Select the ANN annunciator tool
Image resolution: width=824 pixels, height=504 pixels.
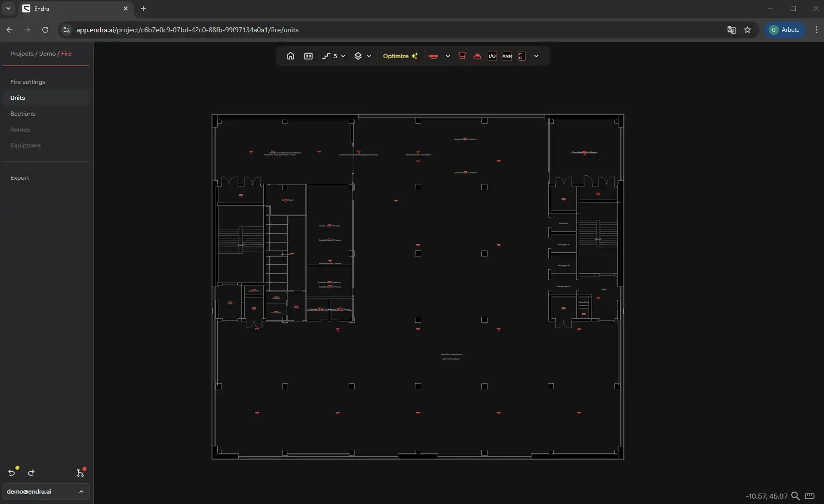[507, 56]
